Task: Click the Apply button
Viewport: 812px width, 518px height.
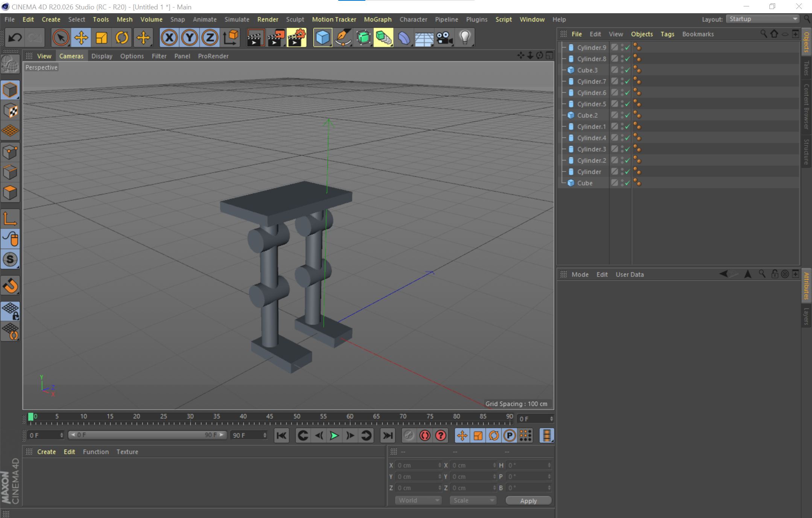Action: tap(528, 501)
